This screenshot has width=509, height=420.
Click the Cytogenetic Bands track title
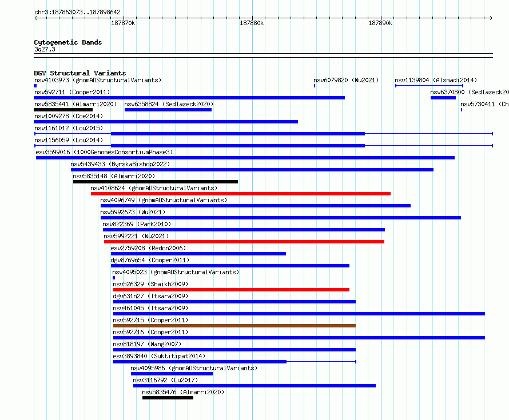68,42
